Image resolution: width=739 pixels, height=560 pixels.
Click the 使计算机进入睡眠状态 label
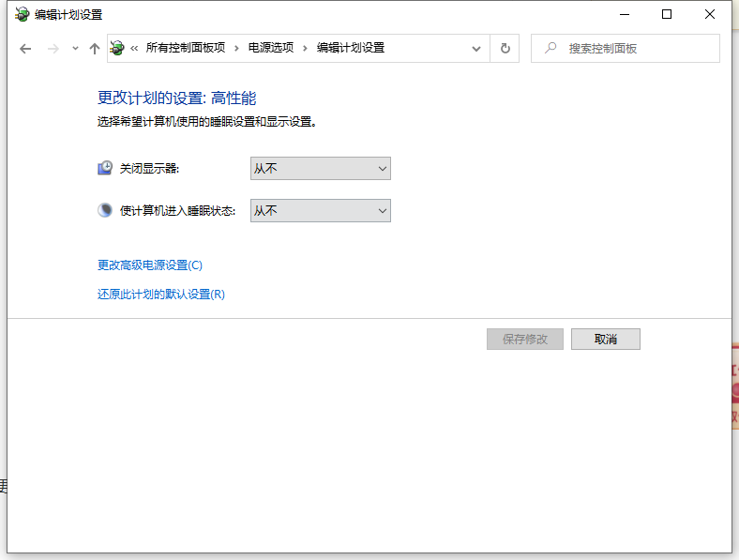click(x=177, y=210)
